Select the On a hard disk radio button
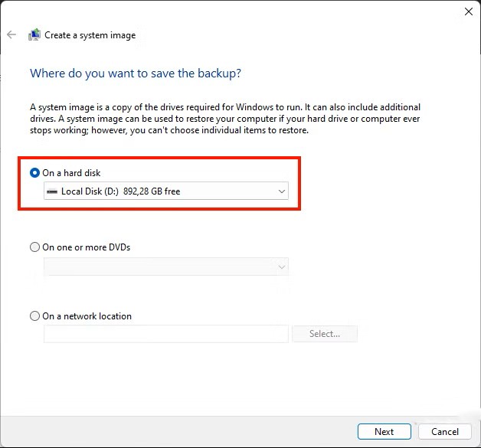Screen dimensions: 481x448 [x=34, y=173]
